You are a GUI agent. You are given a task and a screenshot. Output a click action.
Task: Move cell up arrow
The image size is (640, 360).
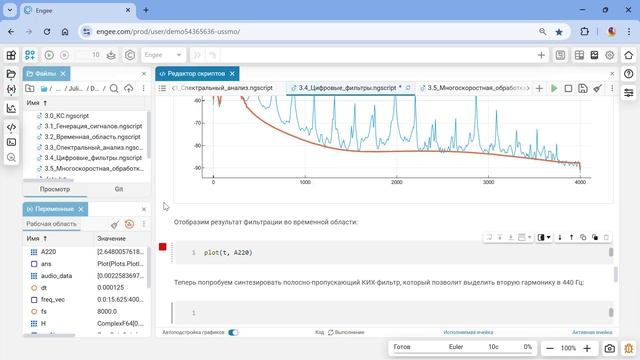[x=571, y=237]
